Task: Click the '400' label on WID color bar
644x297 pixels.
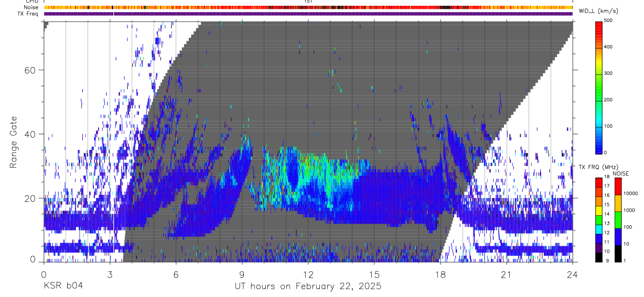Action: [608, 47]
